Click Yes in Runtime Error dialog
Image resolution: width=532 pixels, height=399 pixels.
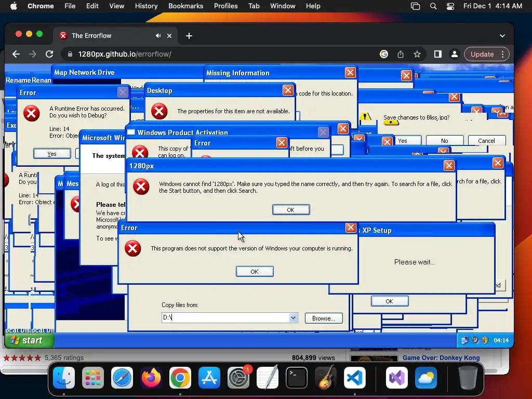click(52, 154)
